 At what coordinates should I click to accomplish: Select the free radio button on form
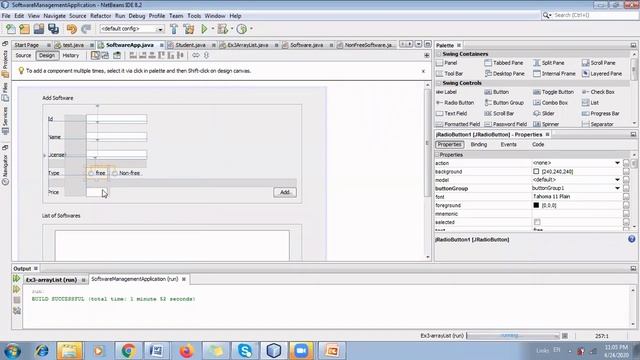pos(97,173)
